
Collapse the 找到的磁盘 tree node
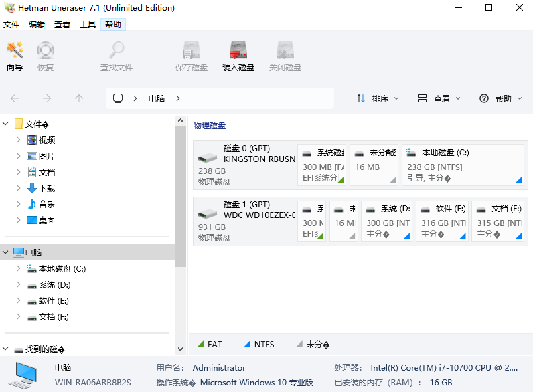[x=5, y=349]
